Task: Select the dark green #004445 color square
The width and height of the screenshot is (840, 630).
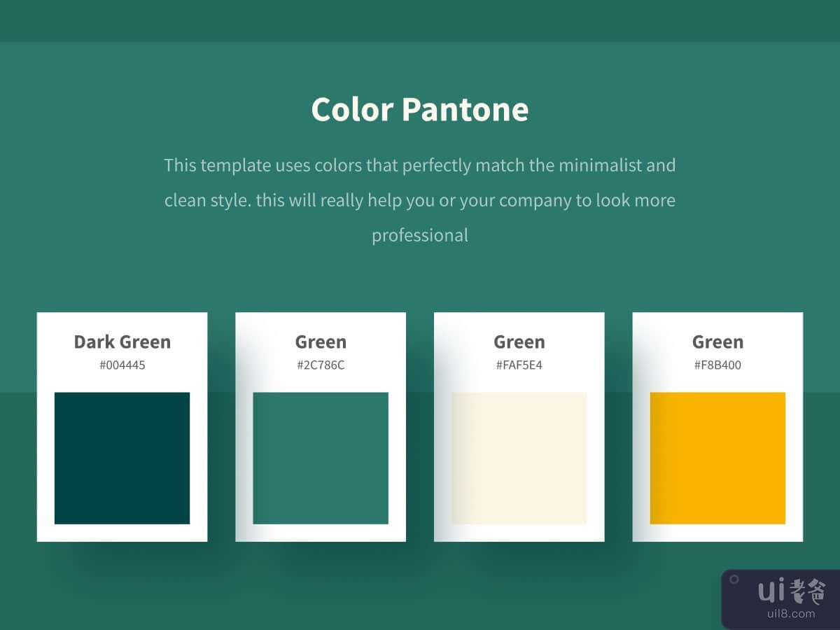Action: [122, 458]
